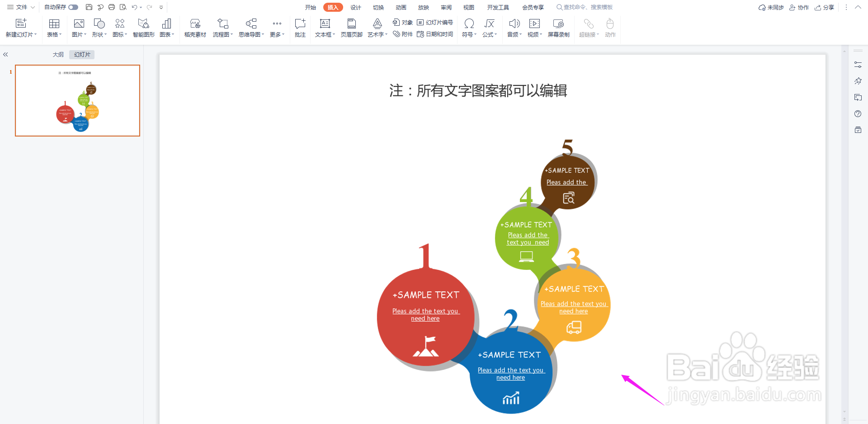868x424 pixels.
Task: Open the 图片 image insert tool
Action: coord(78,27)
